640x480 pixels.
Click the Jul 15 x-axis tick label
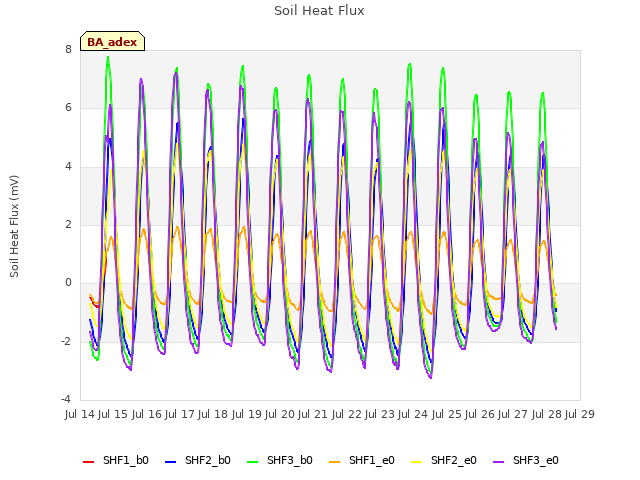click(113, 414)
